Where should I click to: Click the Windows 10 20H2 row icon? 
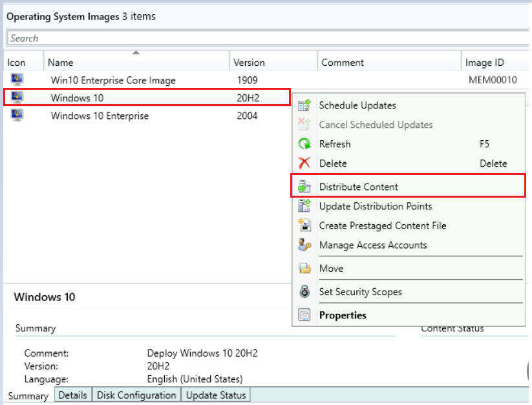pos(17,98)
